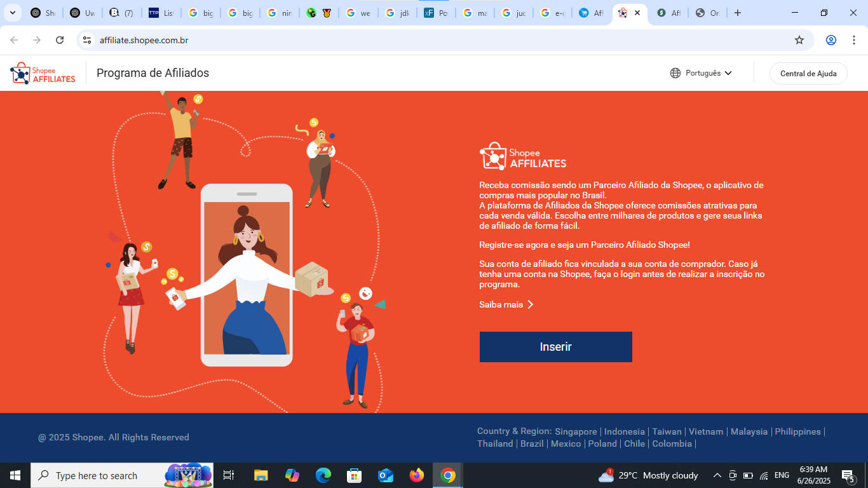Open weather widget showing 29°C
Viewport: 868px width, 488px height.
coord(648,475)
